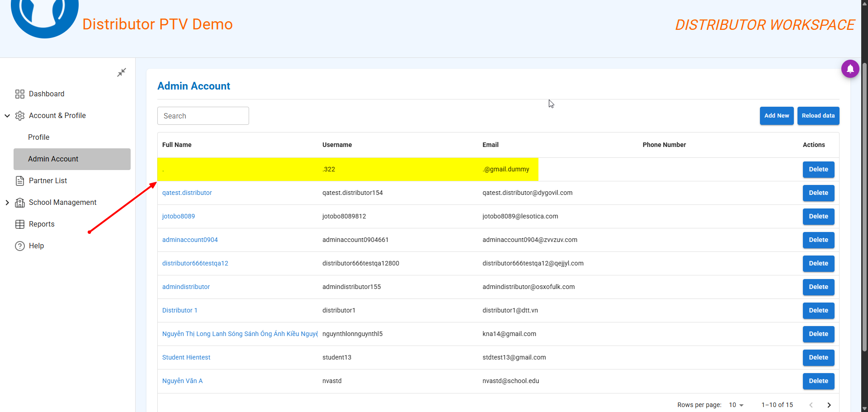Click the email nvastd@school.edu

[x=510, y=381]
